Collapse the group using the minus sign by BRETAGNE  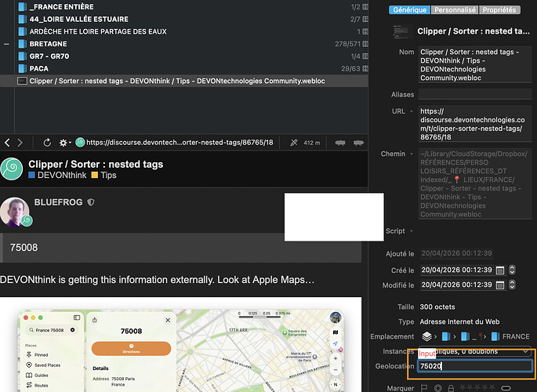6,44
